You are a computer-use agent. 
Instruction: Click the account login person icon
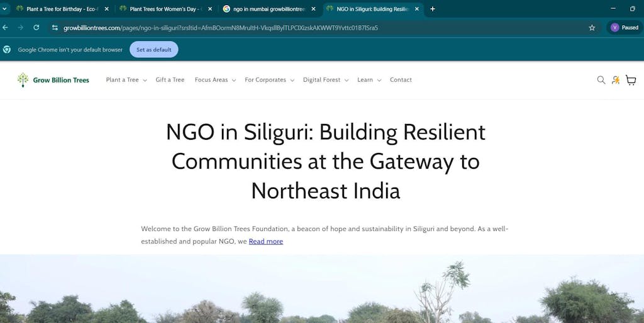tap(616, 80)
